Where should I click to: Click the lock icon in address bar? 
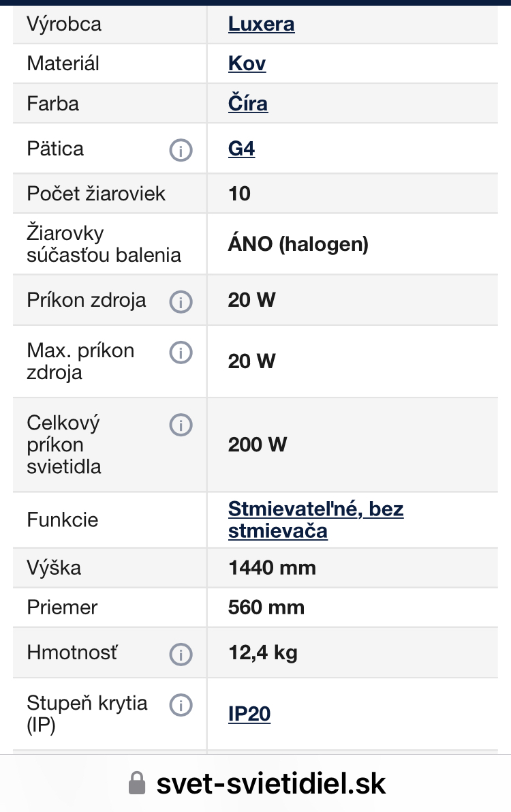click(x=138, y=783)
